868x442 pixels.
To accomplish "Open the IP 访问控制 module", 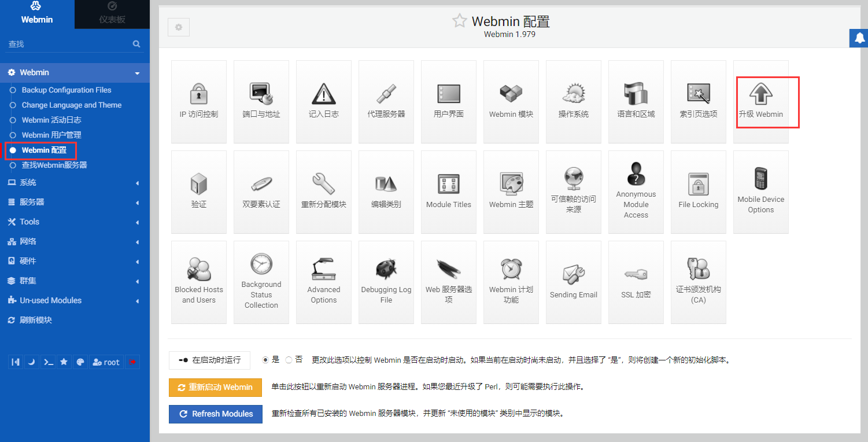I will (x=199, y=102).
